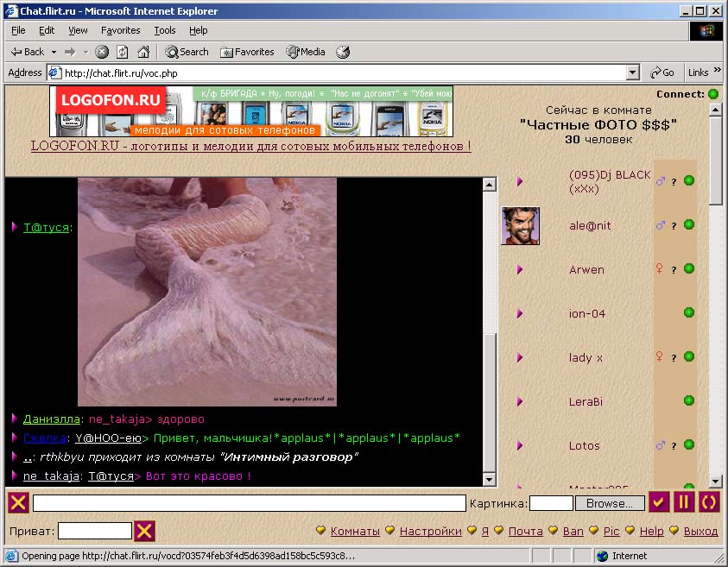Screen dimensions: 728x567
Task: Click the Forward arrow toolbar button
Action: (70, 52)
